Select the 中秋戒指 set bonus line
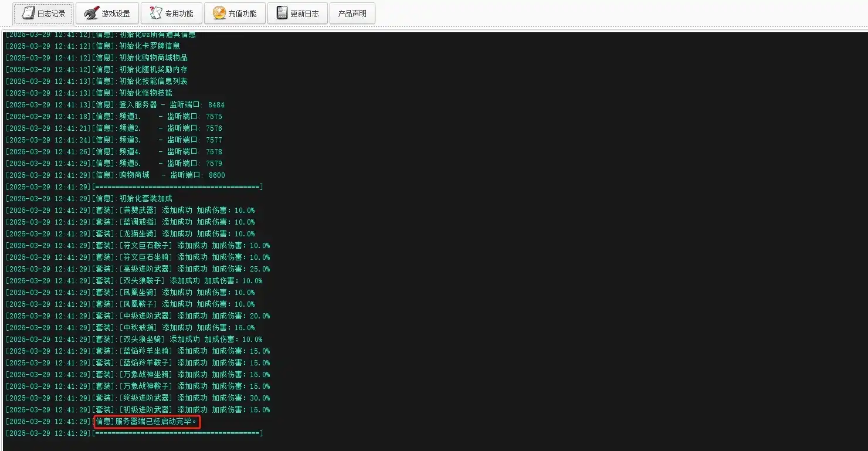868x451 pixels. tap(130, 327)
